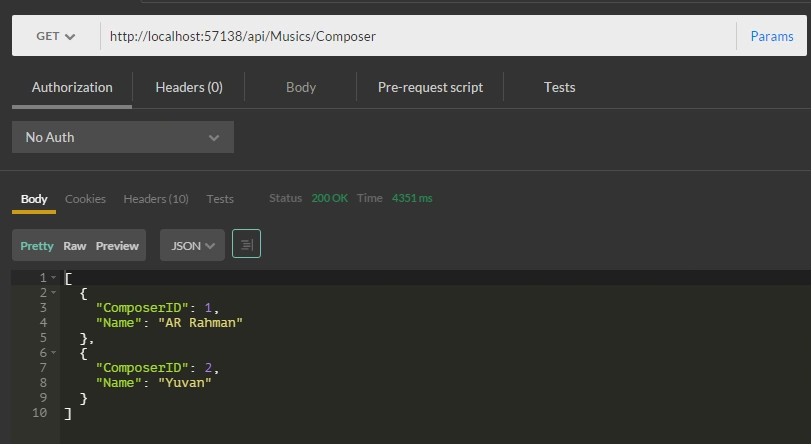811x444 pixels.
Task: Switch to Raw response view
Action: (x=74, y=246)
